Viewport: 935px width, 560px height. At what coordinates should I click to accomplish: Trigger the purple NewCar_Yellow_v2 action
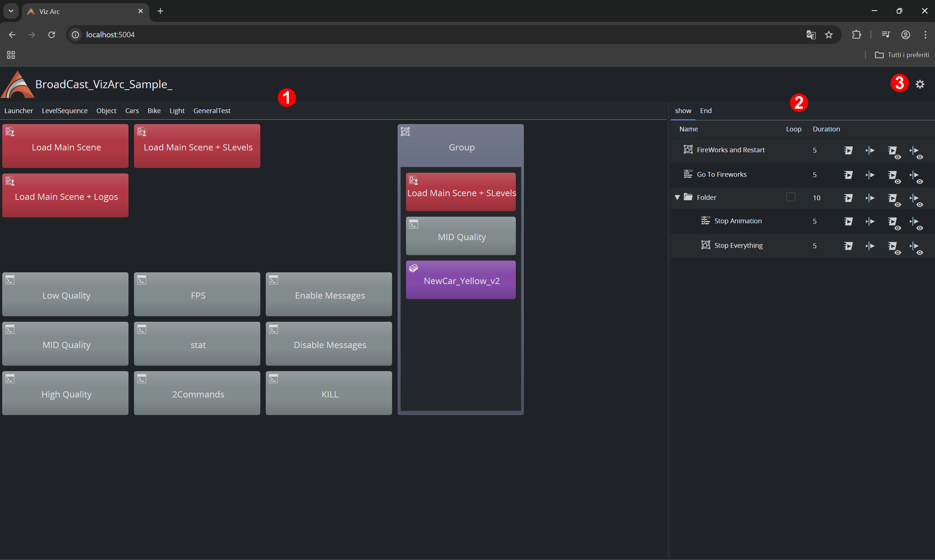[460, 280]
